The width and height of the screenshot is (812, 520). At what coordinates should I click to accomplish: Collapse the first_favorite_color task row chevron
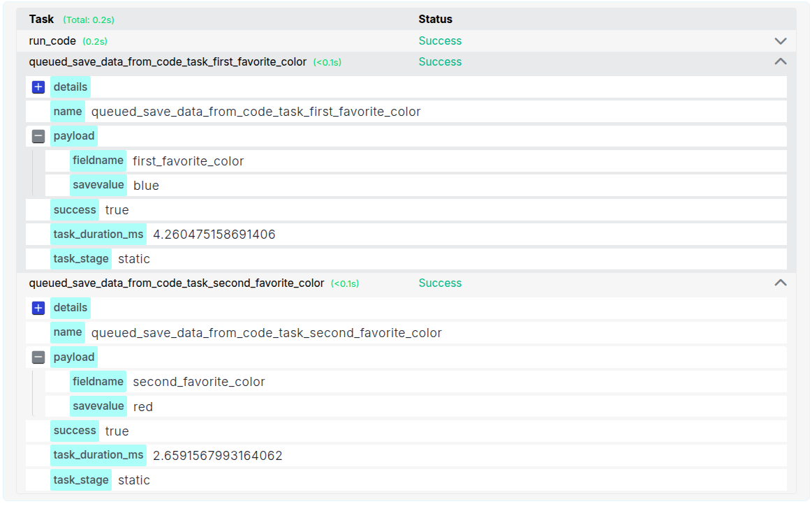pyautogui.click(x=781, y=62)
